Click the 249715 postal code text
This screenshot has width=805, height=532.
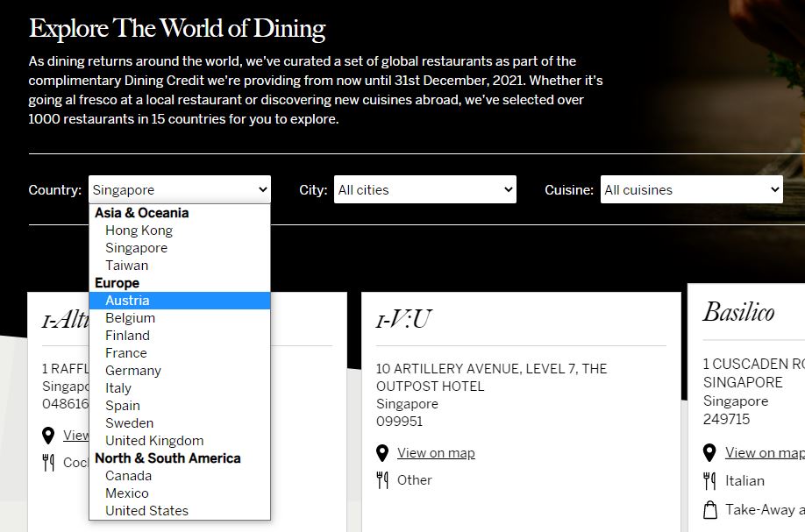[x=726, y=419]
